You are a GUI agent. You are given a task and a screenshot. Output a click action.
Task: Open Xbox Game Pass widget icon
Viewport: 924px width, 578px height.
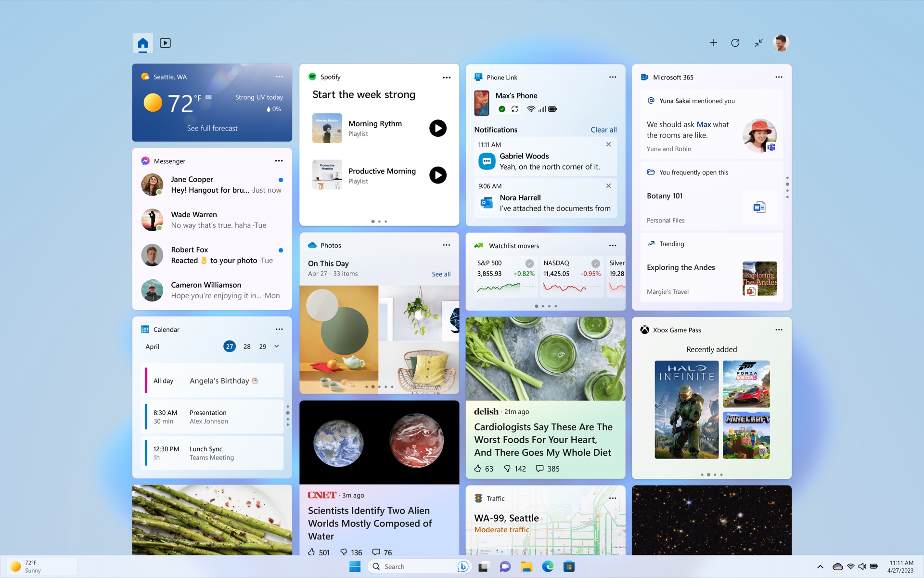pyautogui.click(x=644, y=329)
